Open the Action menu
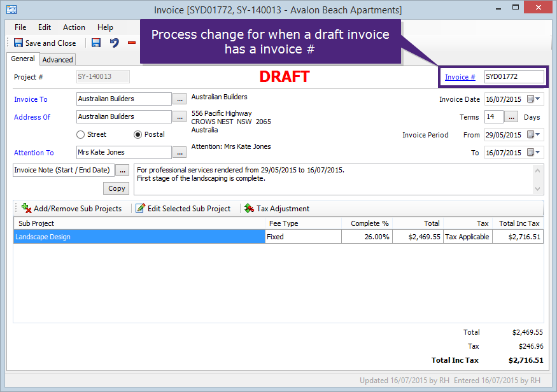The width and height of the screenshot is (557, 392). point(74,27)
